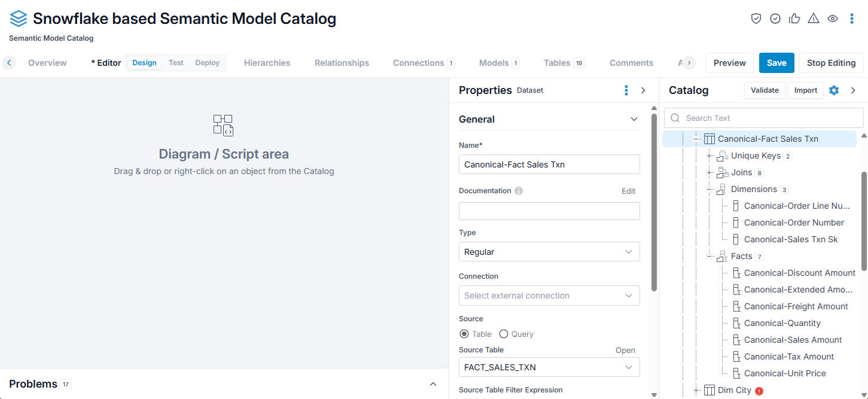Collapse the Properties panel with its chevron
Image resolution: width=868 pixels, height=399 pixels.
644,90
